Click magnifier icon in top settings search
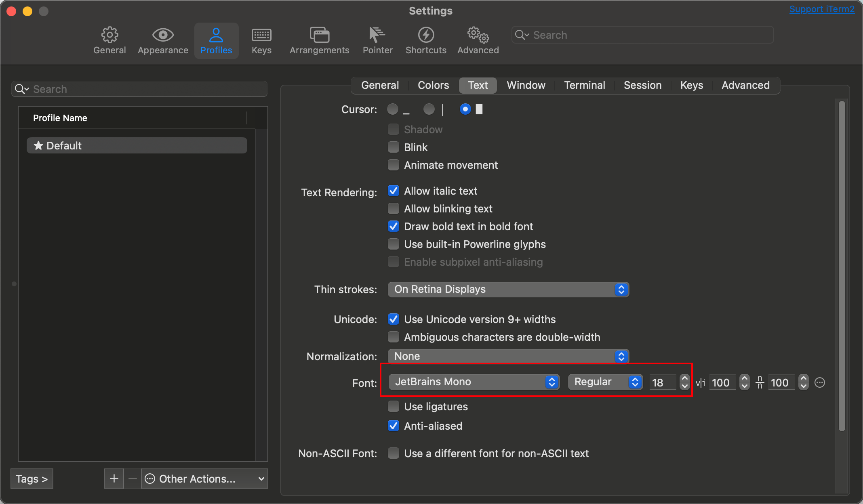 click(x=521, y=35)
